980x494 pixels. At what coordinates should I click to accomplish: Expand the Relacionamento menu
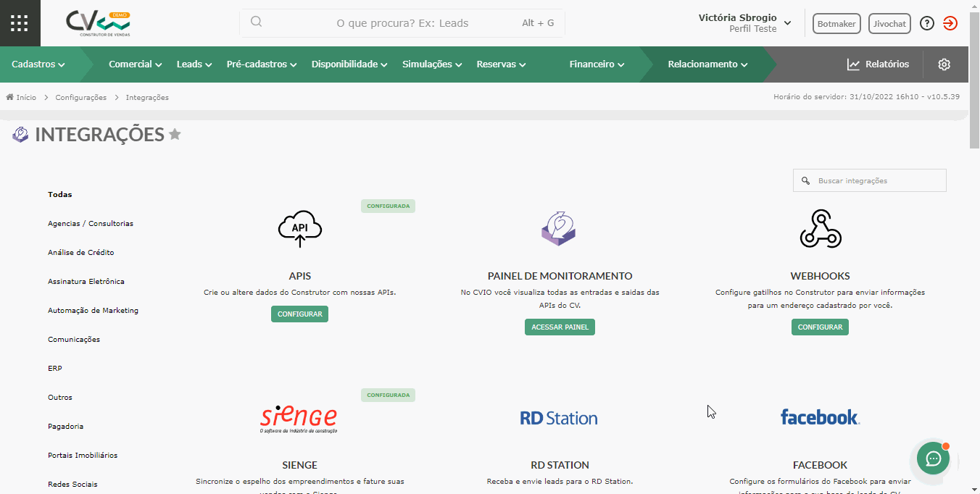click(x=707, y=64)
